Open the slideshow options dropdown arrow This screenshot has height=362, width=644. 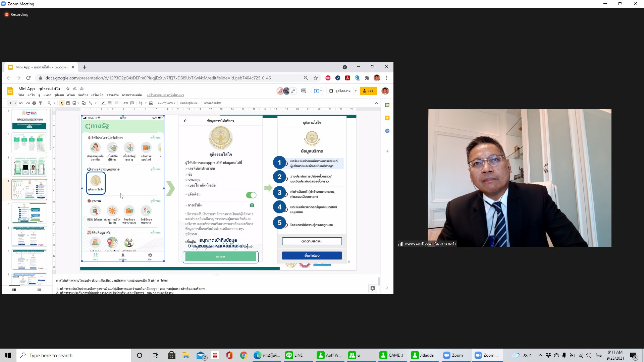pyautogui.click(x=356, y=91)
